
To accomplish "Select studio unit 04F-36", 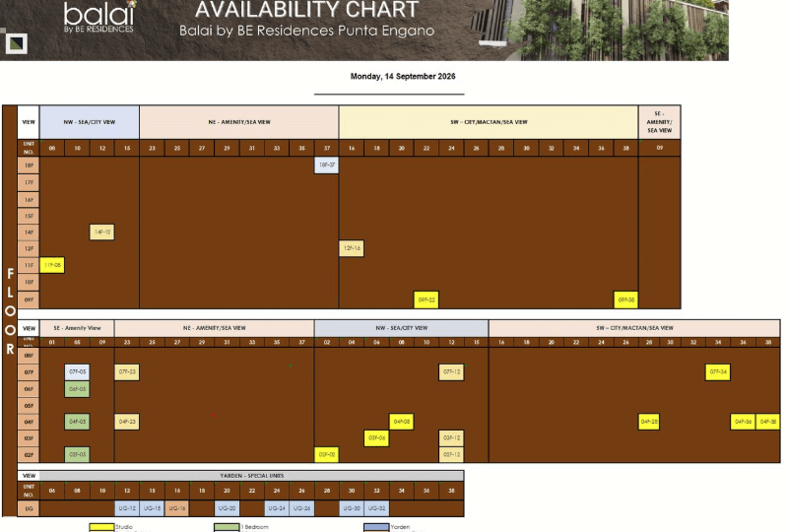I will 743,422.
